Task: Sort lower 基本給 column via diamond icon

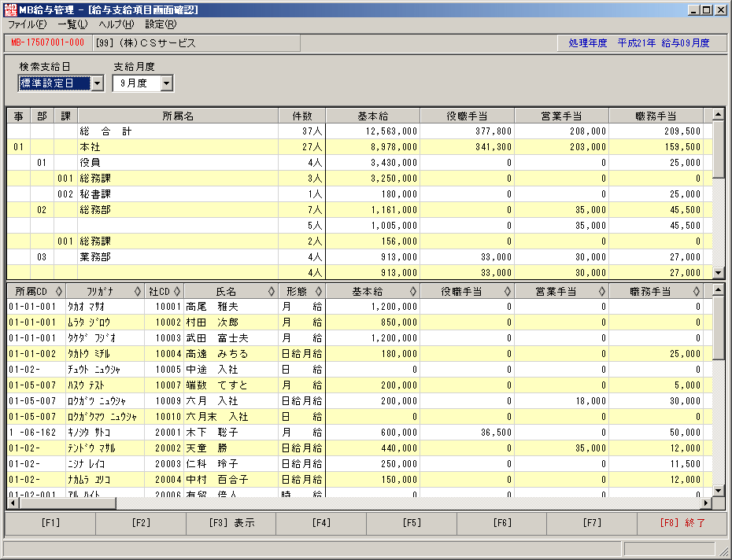Action: click(412, 292)
